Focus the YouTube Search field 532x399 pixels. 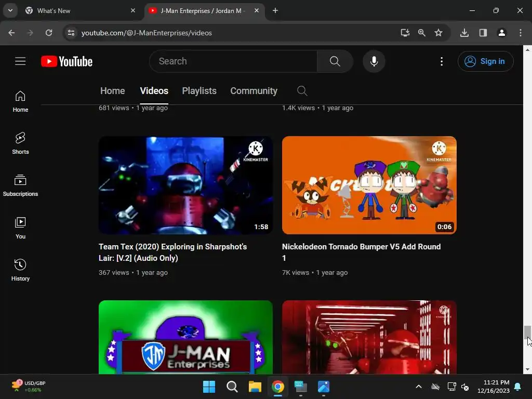pos(234,61)
